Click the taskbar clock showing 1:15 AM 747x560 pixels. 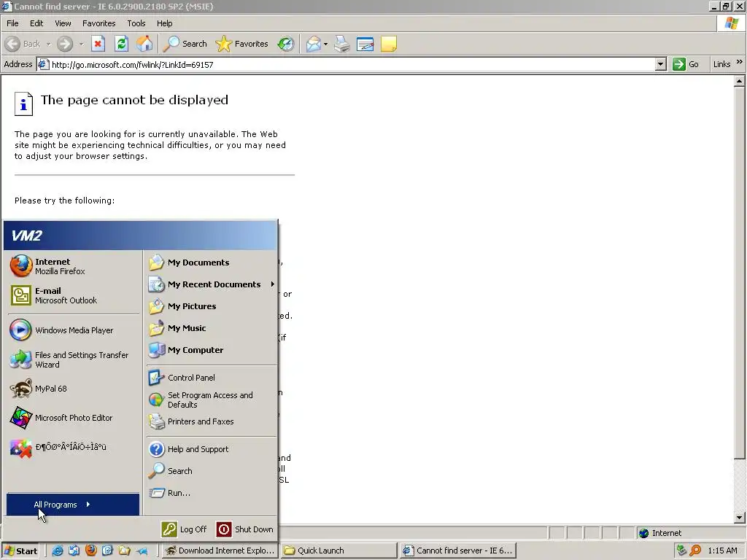(722, 551)
